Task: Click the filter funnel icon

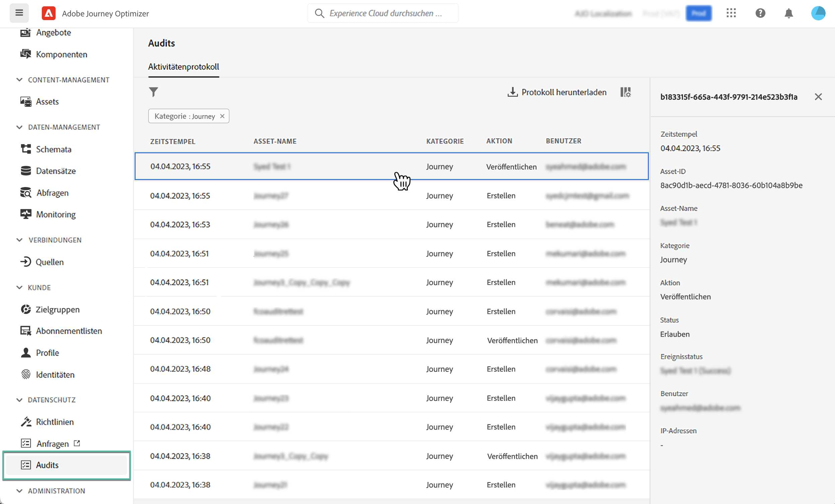Action: point(154,92)
